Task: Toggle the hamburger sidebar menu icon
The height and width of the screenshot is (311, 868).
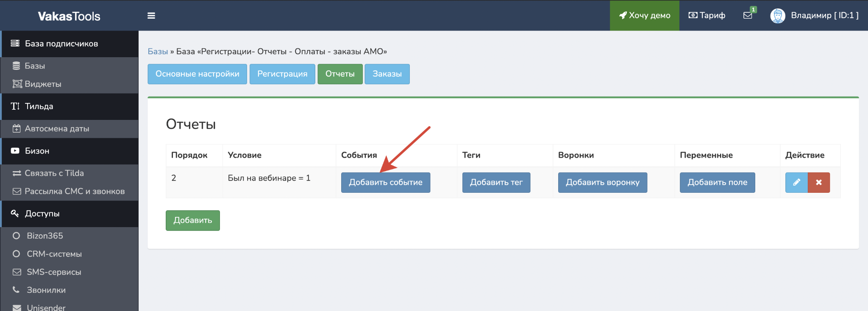Action: 151,16
